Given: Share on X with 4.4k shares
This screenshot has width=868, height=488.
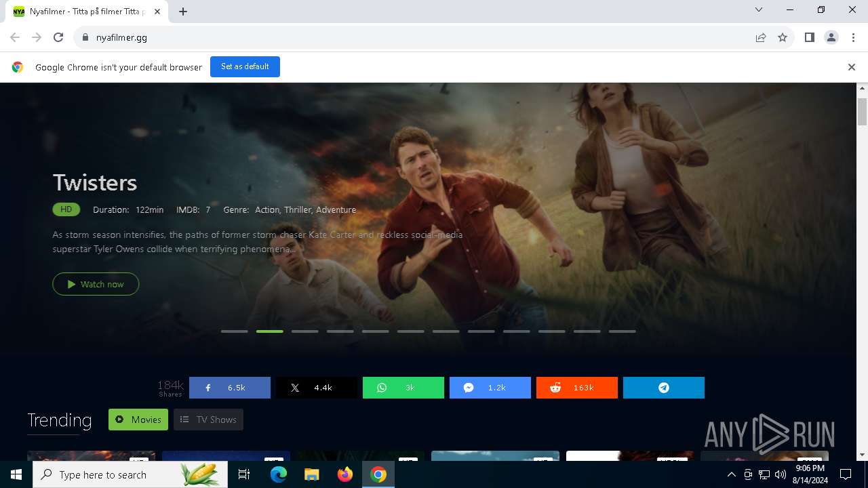Looking at the screenshot, I should coord(317,388).
